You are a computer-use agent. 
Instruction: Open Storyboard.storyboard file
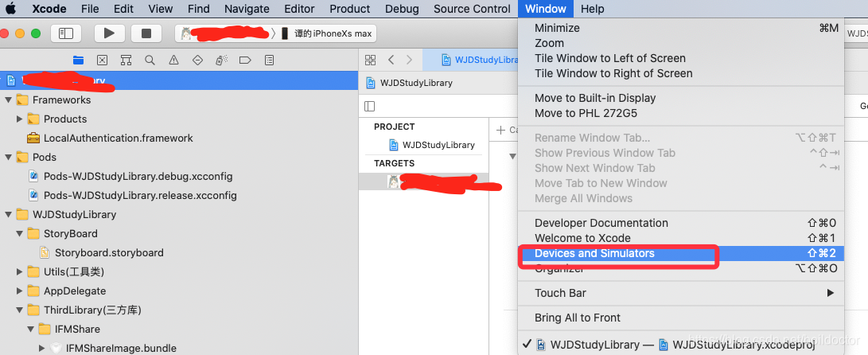(109, 252)
